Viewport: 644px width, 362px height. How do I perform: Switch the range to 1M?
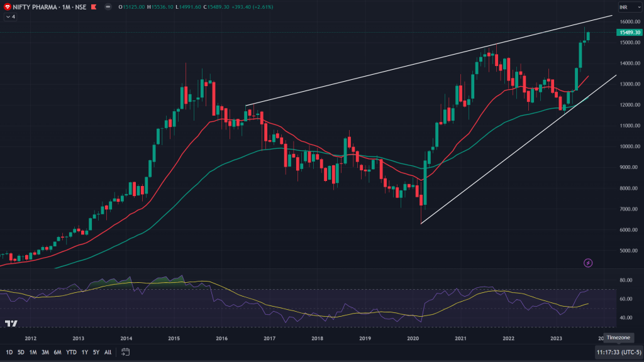point(33,352)
